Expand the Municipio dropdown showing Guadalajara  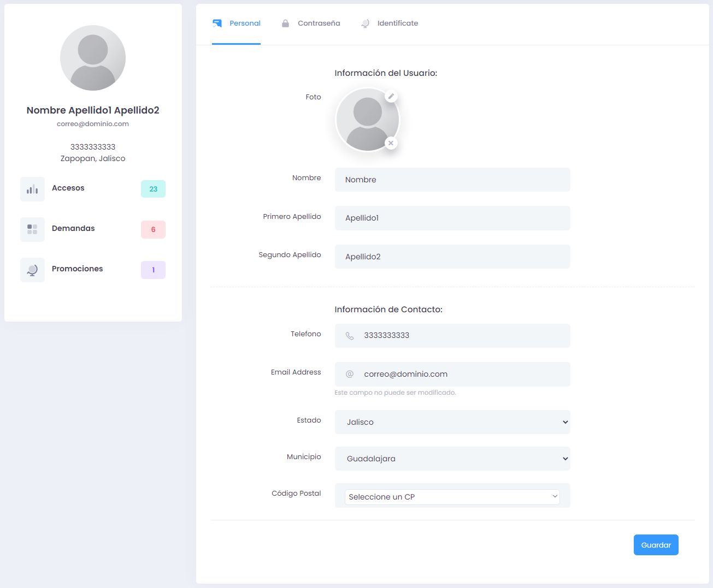click(452, 459)
